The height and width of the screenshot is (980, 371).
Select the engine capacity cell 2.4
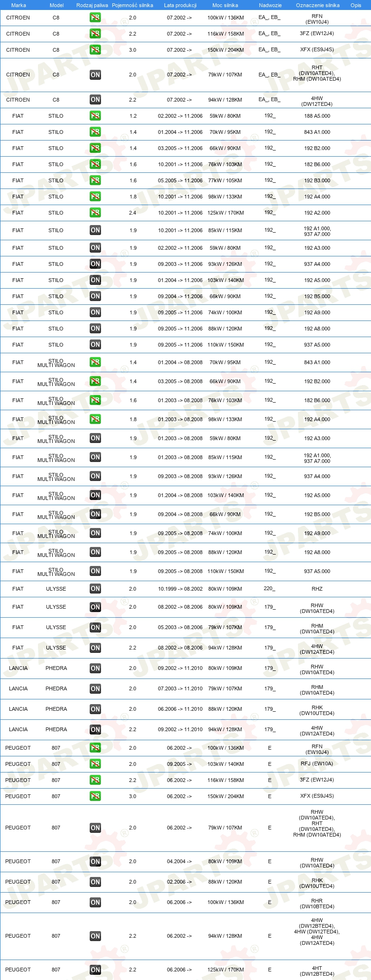(x=132, y=213)
